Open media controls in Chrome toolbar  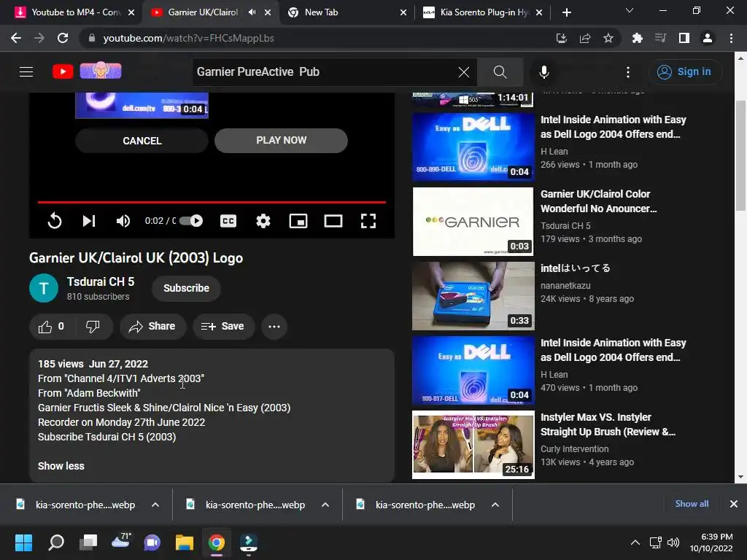[x=661, y=38]
